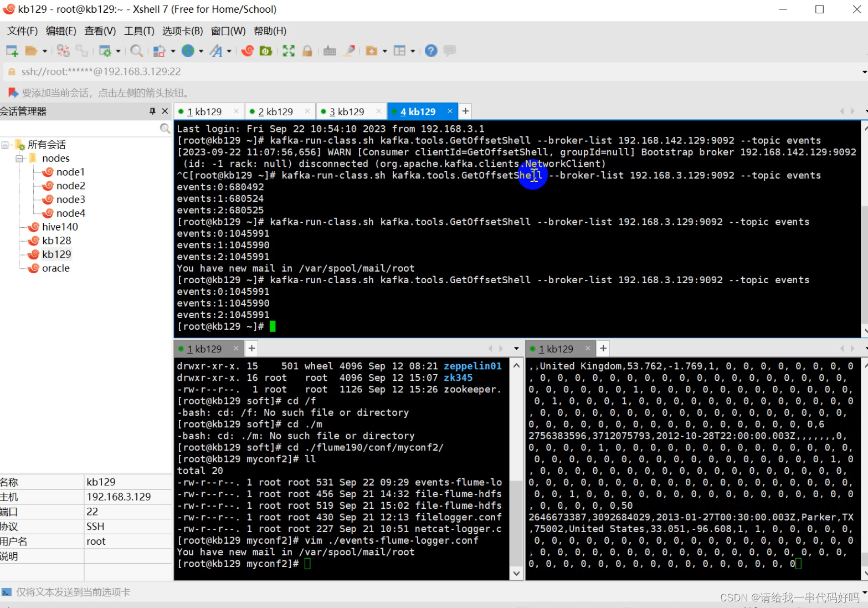Expand the layout icon dropdown arrow
This screenshot has width=868, height=608.
click(413, 51)
